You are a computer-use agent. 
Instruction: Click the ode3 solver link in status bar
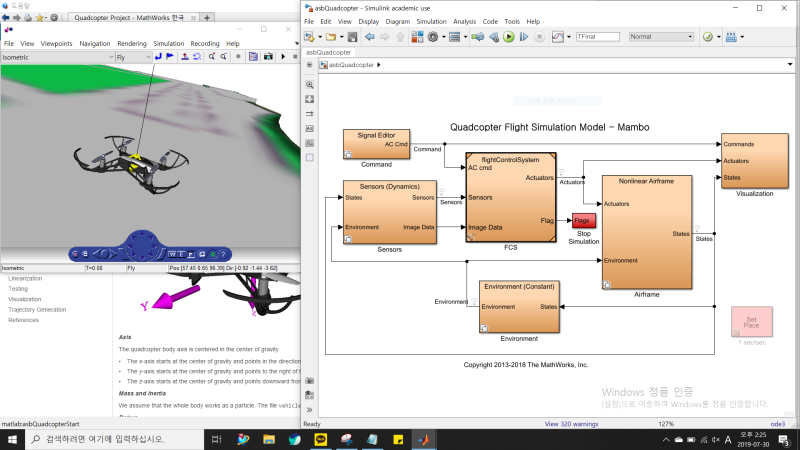[x=778, y=424]
